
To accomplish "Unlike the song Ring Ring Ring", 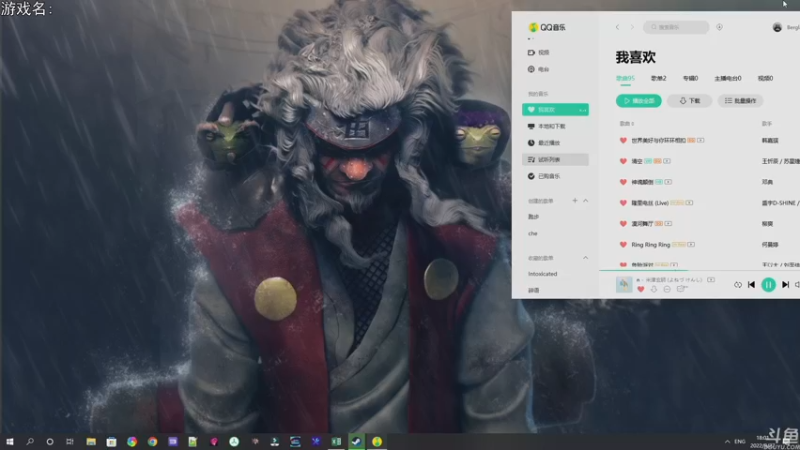I will point(623,245).
